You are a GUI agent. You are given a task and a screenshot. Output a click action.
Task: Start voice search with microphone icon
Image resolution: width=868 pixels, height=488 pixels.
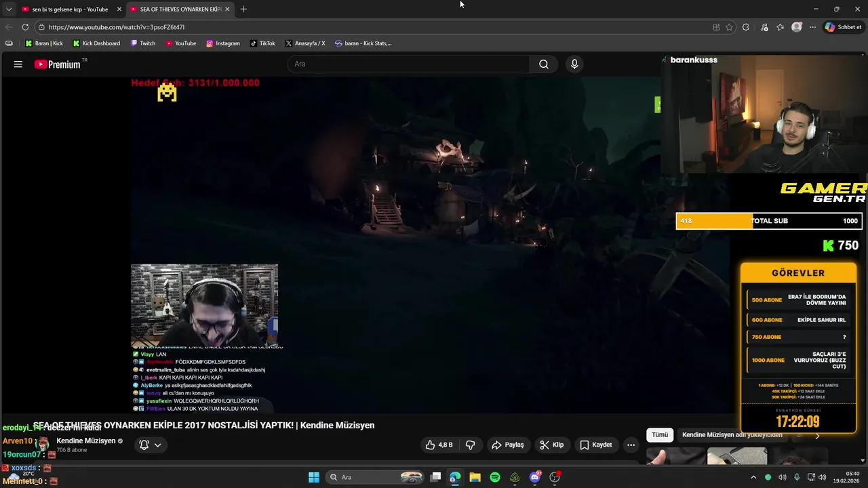(x=574, y=64)
